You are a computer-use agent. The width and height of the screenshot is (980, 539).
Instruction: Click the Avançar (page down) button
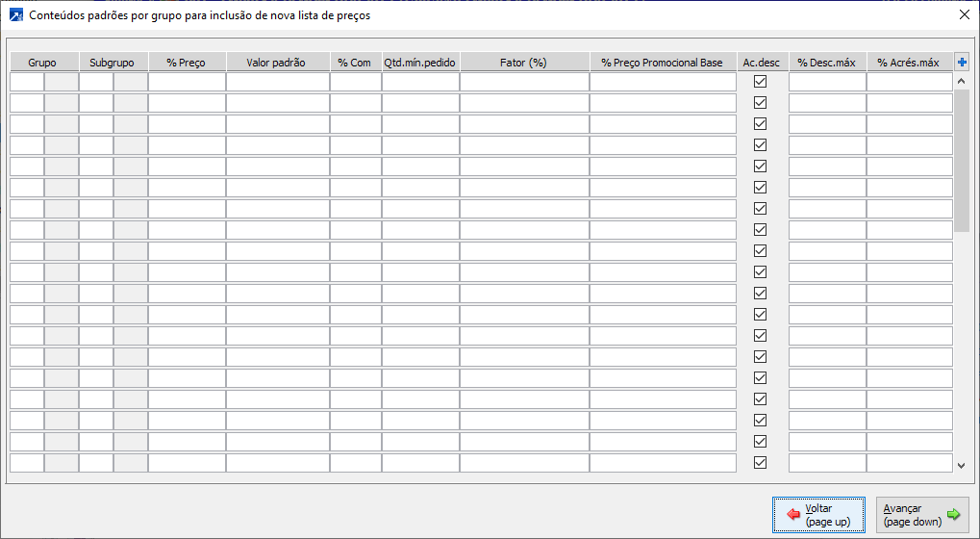pyautogui.click(x=922, y=515)
